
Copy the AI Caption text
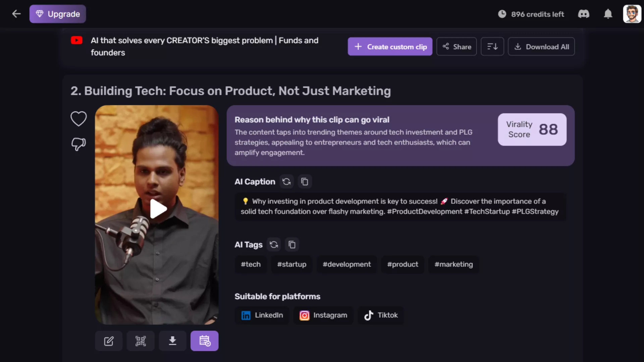(x=305, y=181)
